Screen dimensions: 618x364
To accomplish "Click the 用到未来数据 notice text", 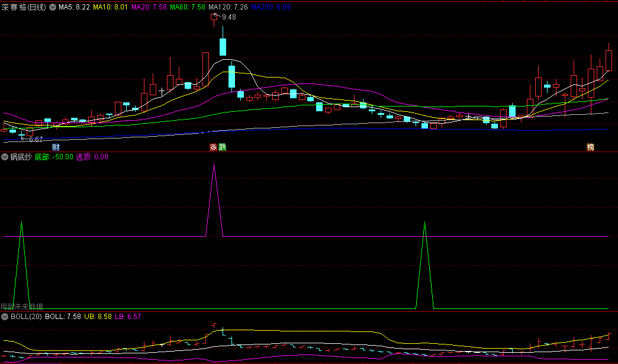I will (22, 307).
